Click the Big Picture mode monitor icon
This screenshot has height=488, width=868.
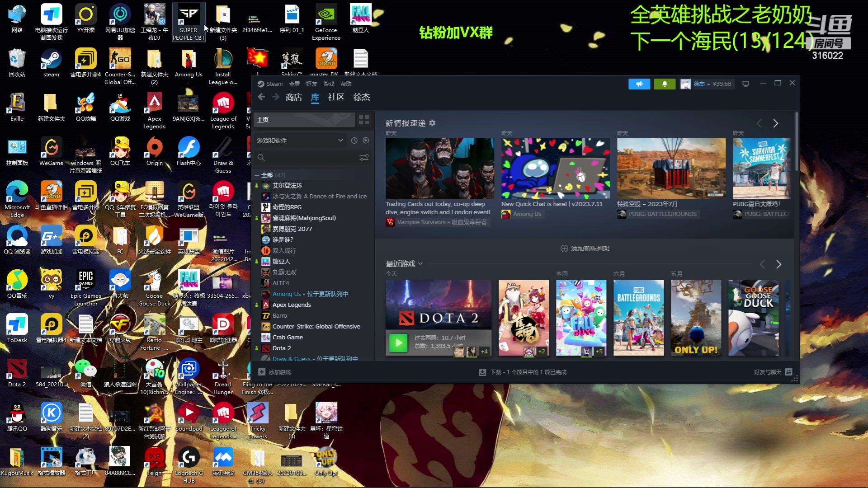746,84
